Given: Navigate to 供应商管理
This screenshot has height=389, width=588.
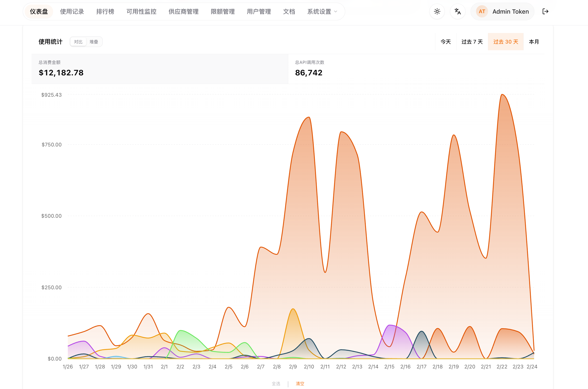Looking at the screenshot, I should click(x=183, y=11).
